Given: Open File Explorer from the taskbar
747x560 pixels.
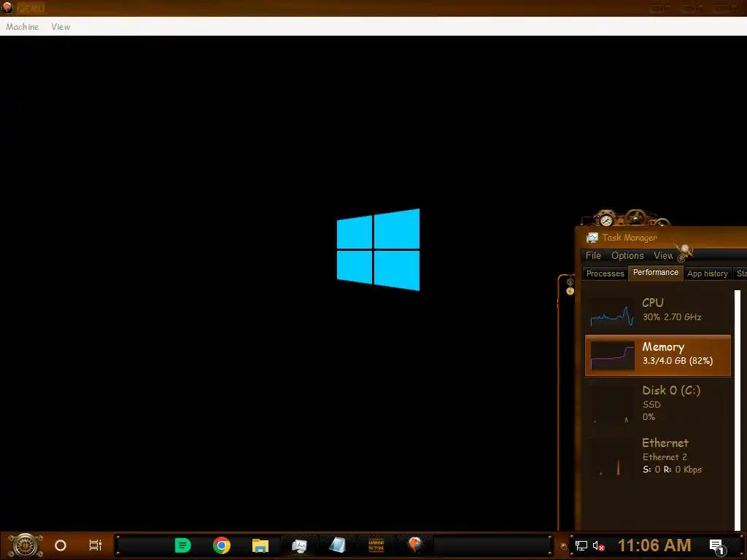Looking at the screenshot, I should tap(260, 545).
